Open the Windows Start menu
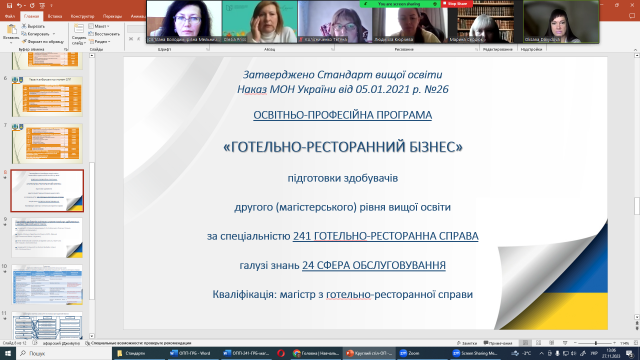The image size is (640, 360). [x=8, y=353]
